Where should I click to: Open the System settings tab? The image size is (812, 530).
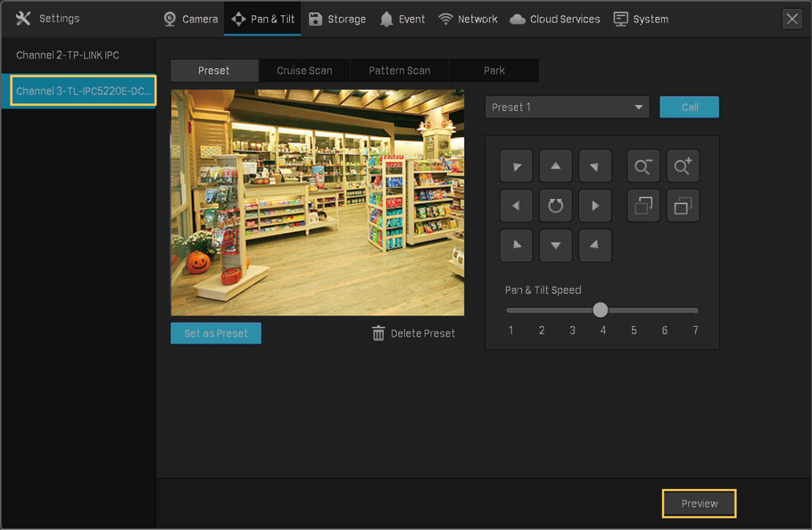[641, 19]
